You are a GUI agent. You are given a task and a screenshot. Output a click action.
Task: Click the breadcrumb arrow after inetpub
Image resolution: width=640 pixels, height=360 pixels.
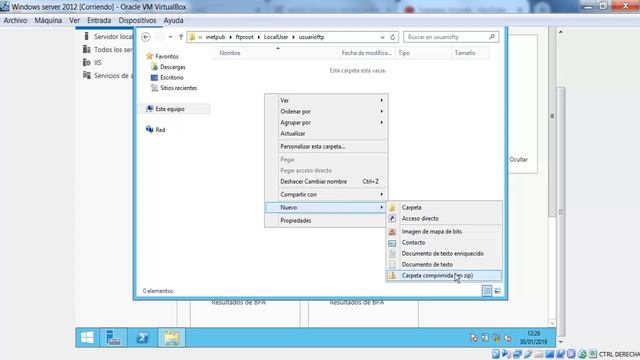(231, 37)
